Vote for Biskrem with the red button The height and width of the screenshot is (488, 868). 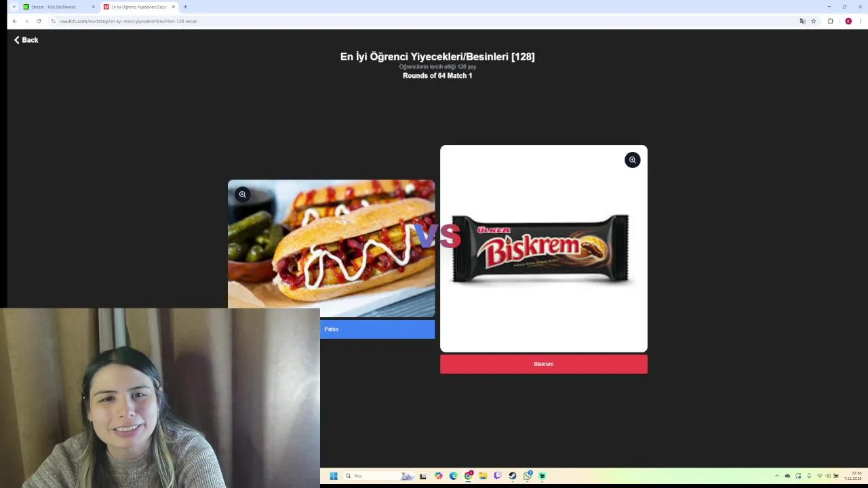543,364
